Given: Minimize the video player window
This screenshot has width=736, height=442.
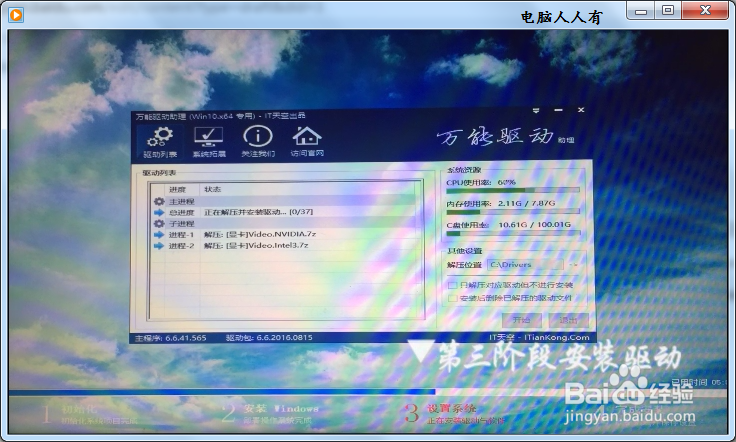Looking at the screenshot, I should (x=641, y=11).
